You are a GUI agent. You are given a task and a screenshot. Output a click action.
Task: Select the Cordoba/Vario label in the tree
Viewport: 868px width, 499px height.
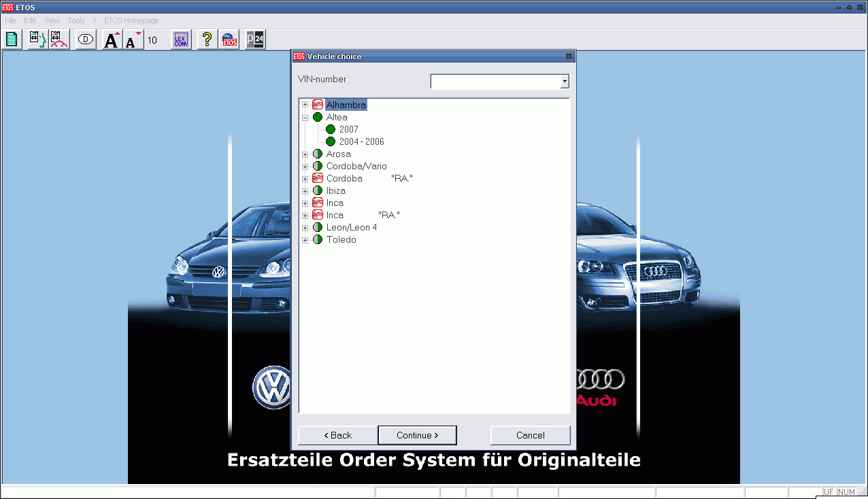click(x=356, y=166)
